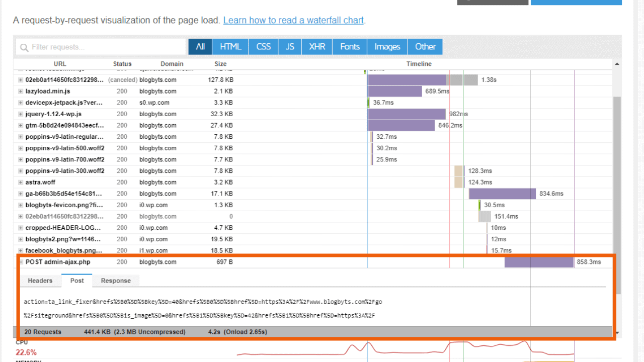The height and width of the screenshot is (362, 644).
Task: Filter requests by CSS
Action: click(x=264, y=47)
